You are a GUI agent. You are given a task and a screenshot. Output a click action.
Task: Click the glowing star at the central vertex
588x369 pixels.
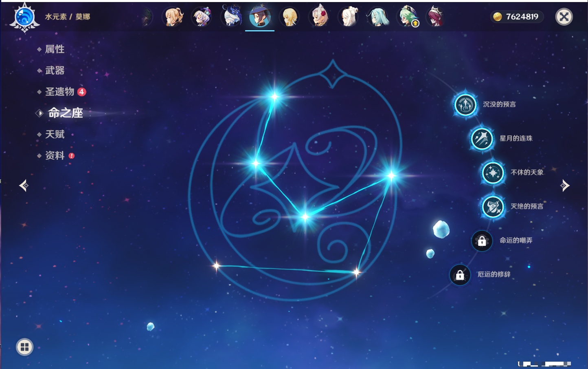(305, 217)
